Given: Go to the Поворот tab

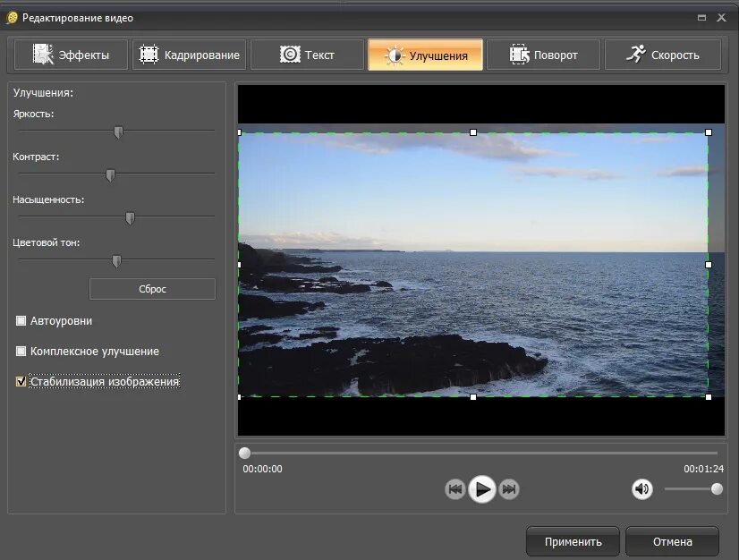Looking at the screenshot, I should 543,55.
